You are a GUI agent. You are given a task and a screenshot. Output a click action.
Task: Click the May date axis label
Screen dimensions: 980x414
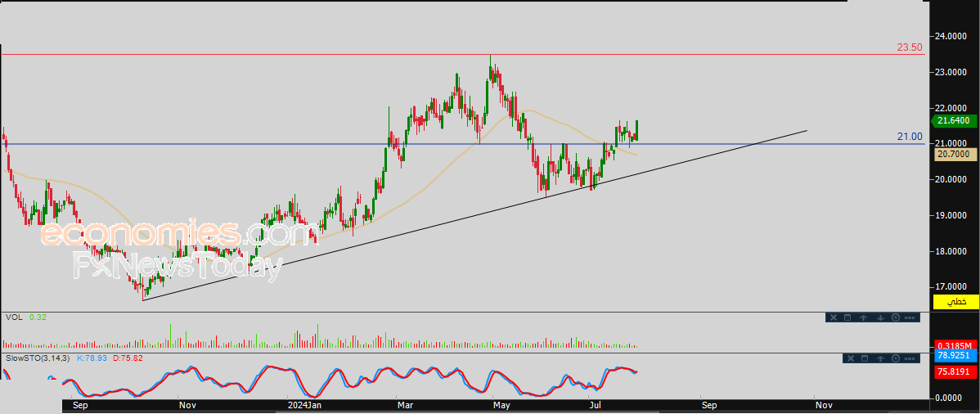502,405
